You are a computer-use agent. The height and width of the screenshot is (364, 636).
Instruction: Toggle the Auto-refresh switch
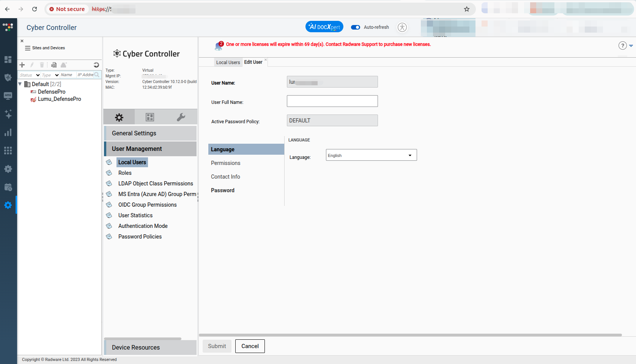tap(356, 27)
